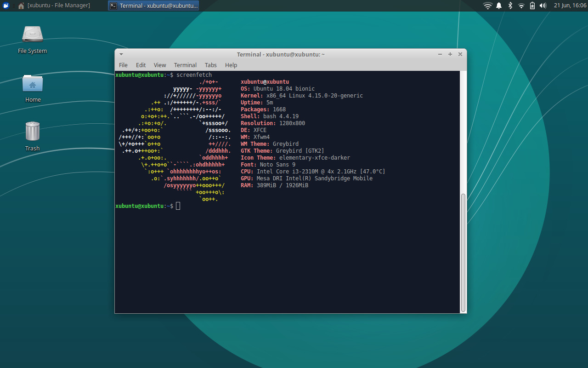Open the notifications bell in the system tray
Viewport: 588px width, 368px height.
coord(499,6)
